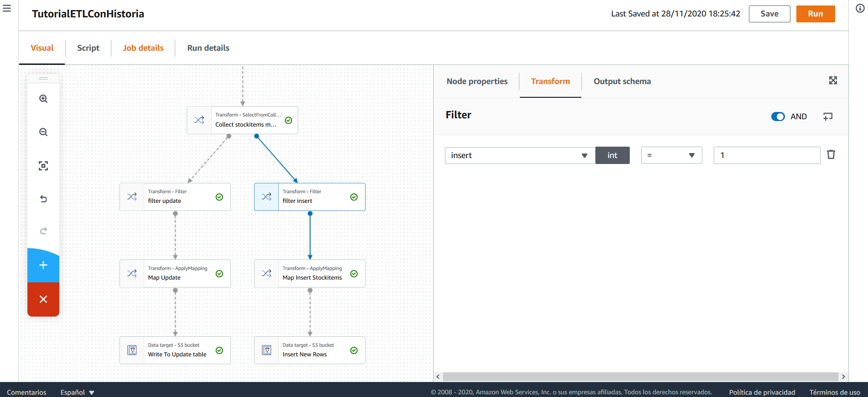This screenshot has height=397, width=868.
Task: Click the int data type badge
Action: pos(612,155)
